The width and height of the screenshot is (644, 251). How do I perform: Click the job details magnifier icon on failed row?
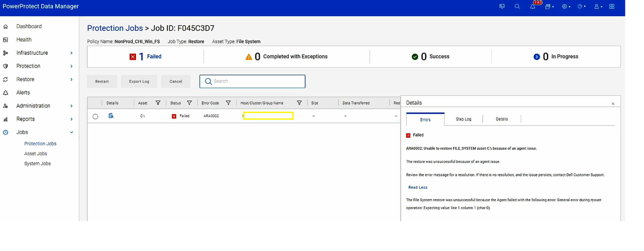(x=111, y=116)
